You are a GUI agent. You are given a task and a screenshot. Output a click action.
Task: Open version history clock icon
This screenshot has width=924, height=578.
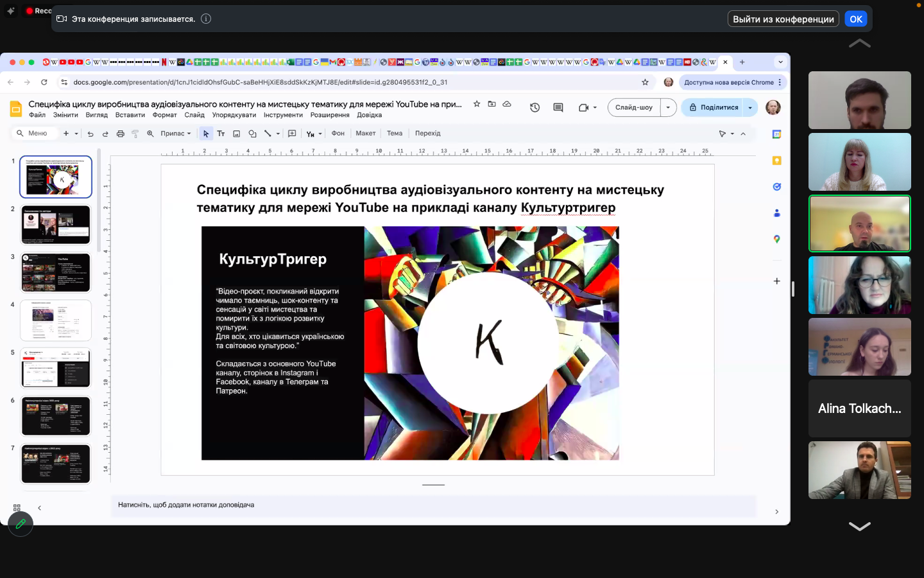(x=535, y=108)
